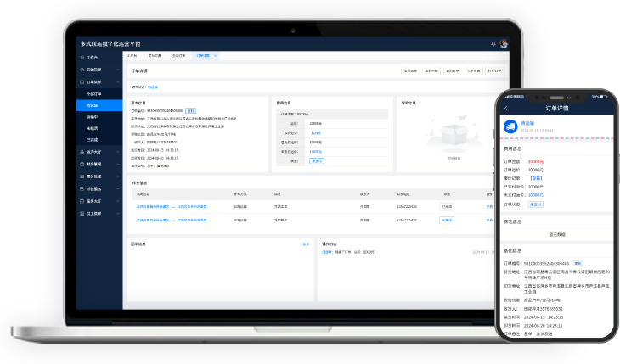Tap the 复制 button on the phone order number
This screenshot has width=620, height=364.
[x=578, y=263]
